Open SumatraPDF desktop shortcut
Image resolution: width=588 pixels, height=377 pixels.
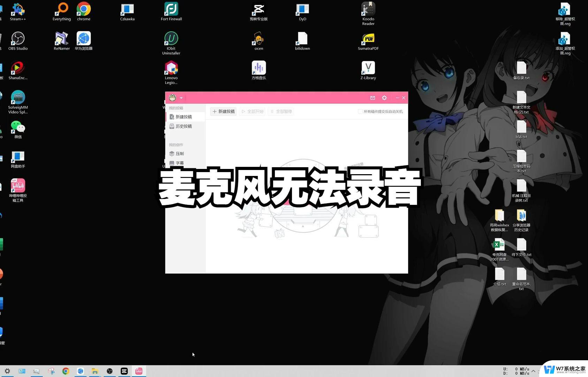[368, 41]
